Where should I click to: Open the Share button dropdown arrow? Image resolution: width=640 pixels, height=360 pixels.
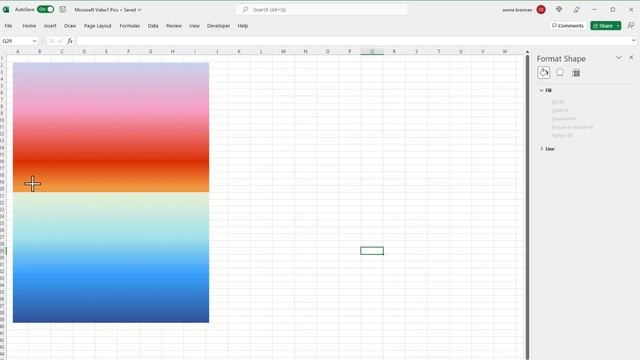point(618,26)
